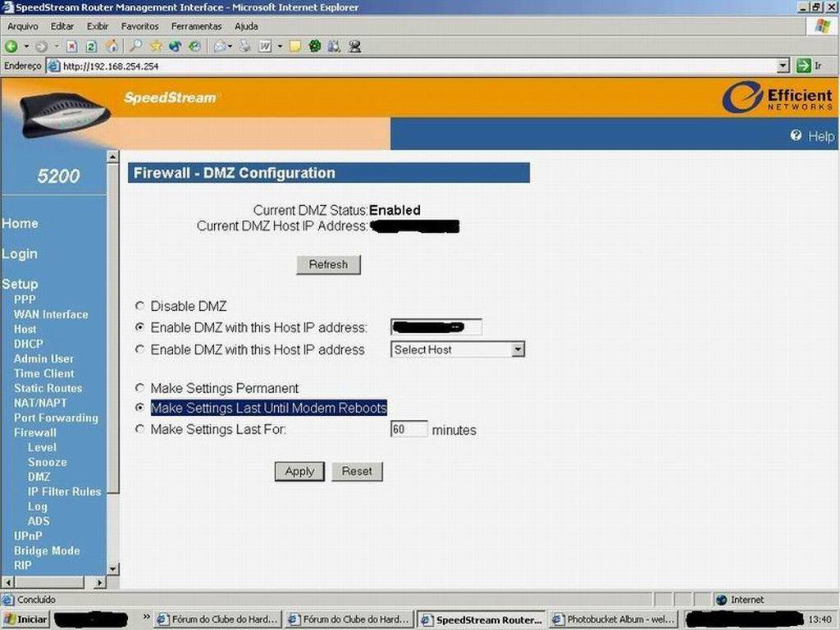
Task: Open the Search magnifier toolbar icon
Action: 136,47
